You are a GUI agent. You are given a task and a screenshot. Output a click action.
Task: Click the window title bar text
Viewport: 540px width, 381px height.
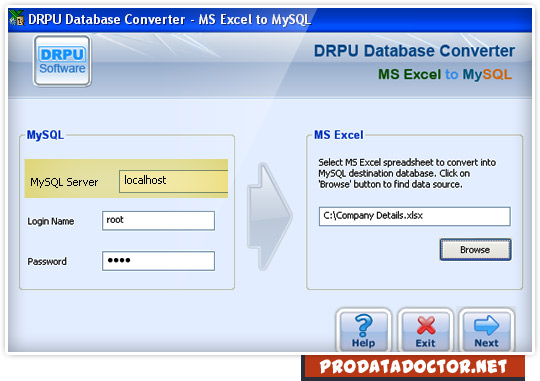(169, 19)
